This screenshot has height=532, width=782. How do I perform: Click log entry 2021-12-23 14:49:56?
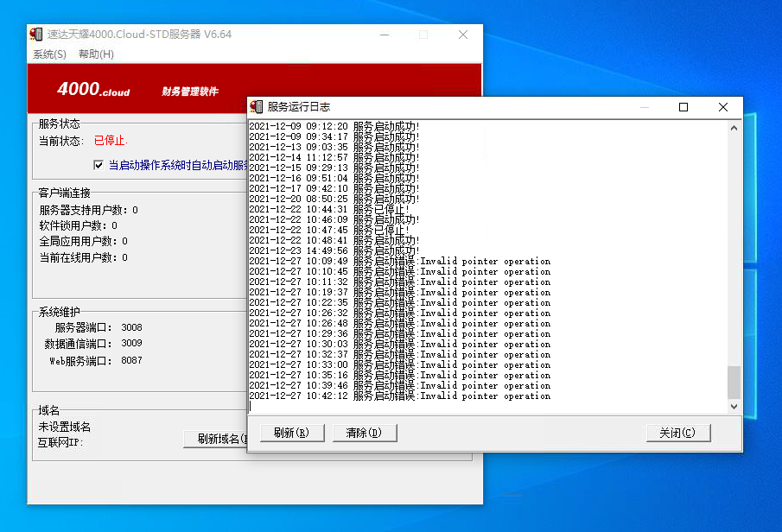pos(334,250)
